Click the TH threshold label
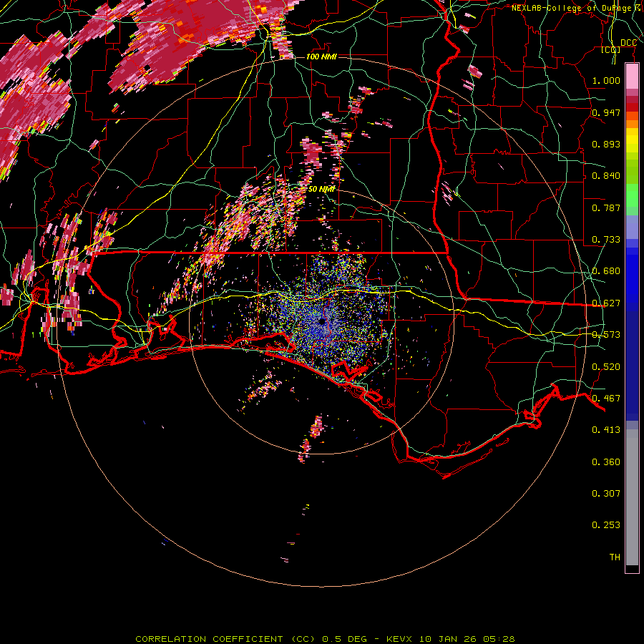The height and width of the screenshot is (644, 644). pyautogui.click(x=615, y=557)
